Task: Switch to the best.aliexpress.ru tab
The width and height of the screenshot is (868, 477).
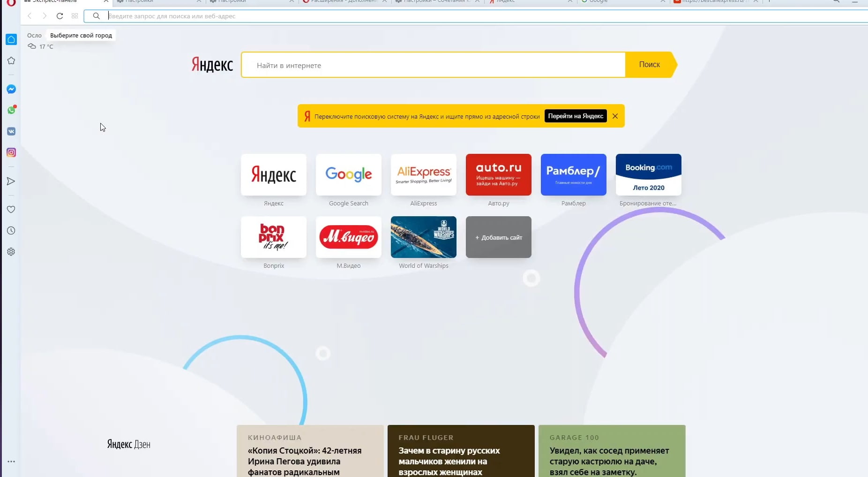Action: (716, 2)
